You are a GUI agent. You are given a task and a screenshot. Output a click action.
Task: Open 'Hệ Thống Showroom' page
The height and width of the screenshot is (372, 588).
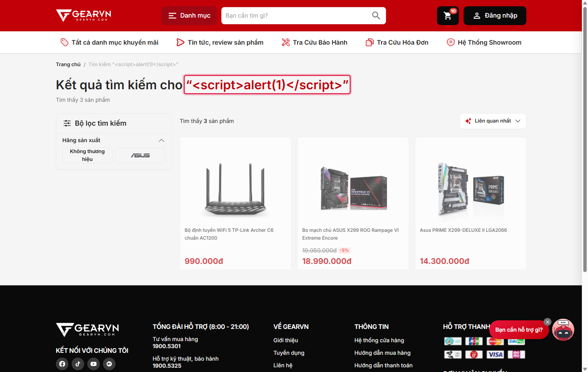click(484, 42)
